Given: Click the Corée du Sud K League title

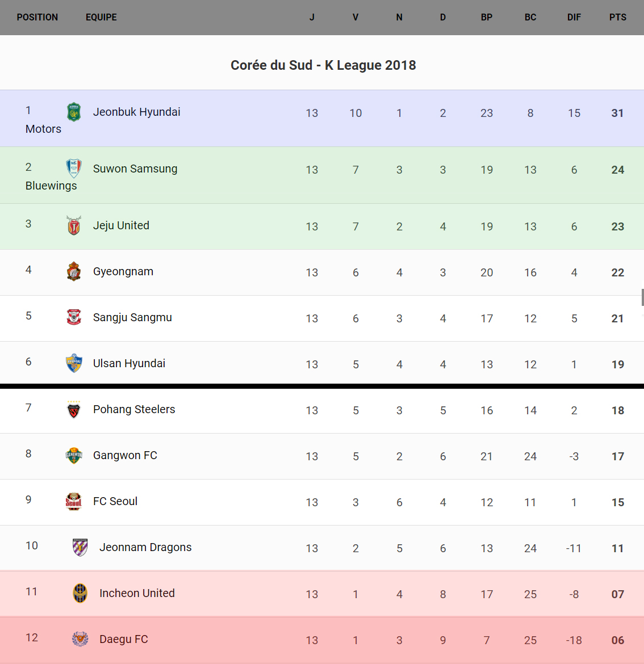Looking at the screenshot, I should coord(323,65).
